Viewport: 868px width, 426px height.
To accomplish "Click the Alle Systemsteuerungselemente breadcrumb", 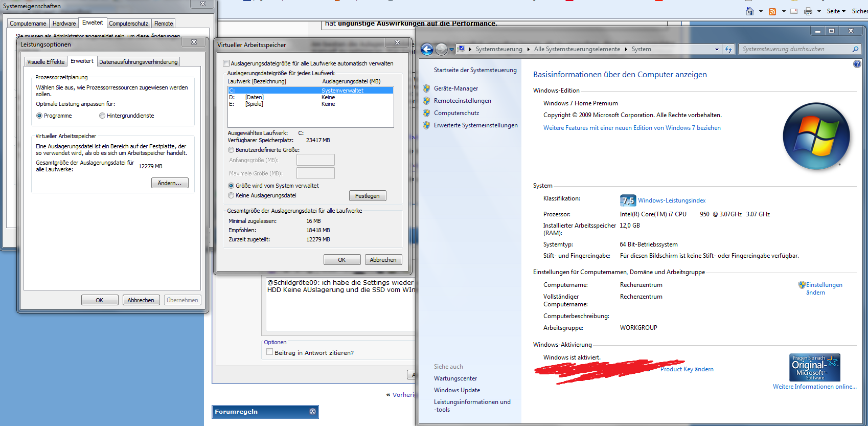I will 577,49.
